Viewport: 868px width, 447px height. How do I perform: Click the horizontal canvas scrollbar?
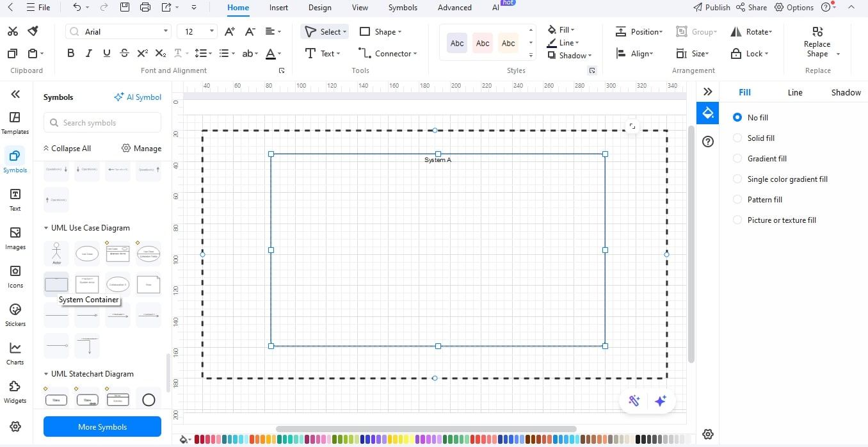coord(426,429)
